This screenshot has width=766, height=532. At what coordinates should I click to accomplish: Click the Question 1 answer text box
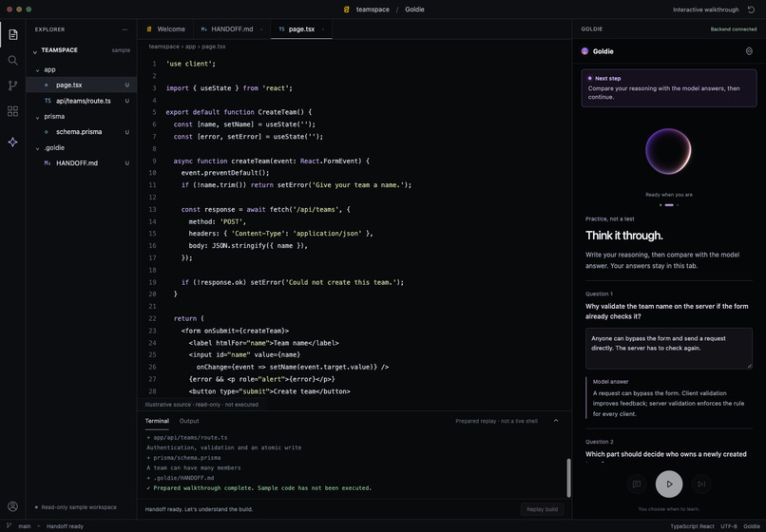click(669, 349)
